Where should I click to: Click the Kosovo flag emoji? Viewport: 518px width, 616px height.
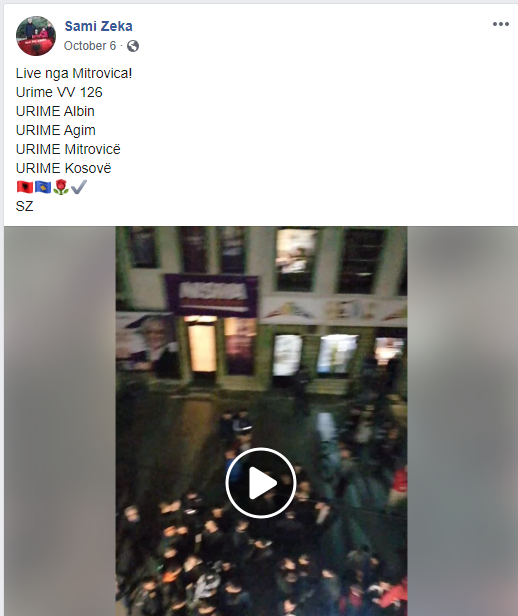[43, 187]
